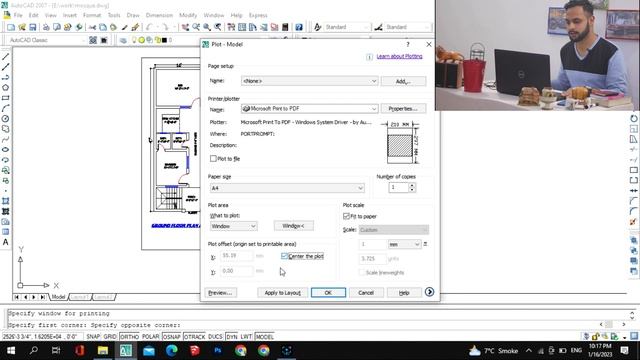Click the Plot printer icon in toolbar

point(46,27)
